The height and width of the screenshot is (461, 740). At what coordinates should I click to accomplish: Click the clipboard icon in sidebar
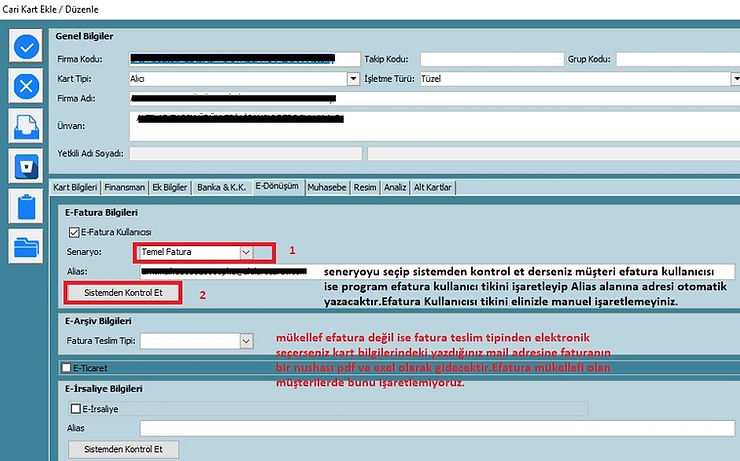pos(26,206)
